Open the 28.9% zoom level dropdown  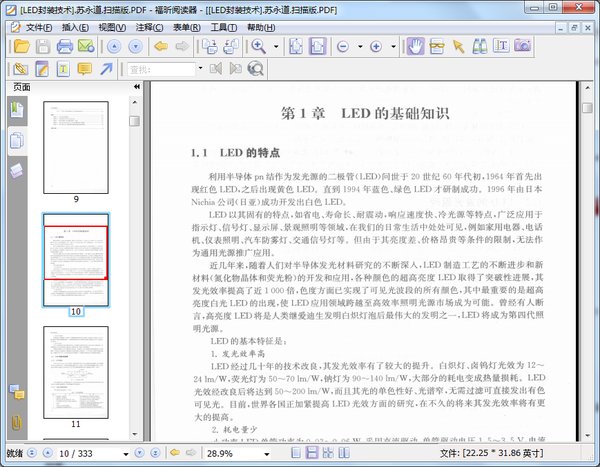click(267, 454)
